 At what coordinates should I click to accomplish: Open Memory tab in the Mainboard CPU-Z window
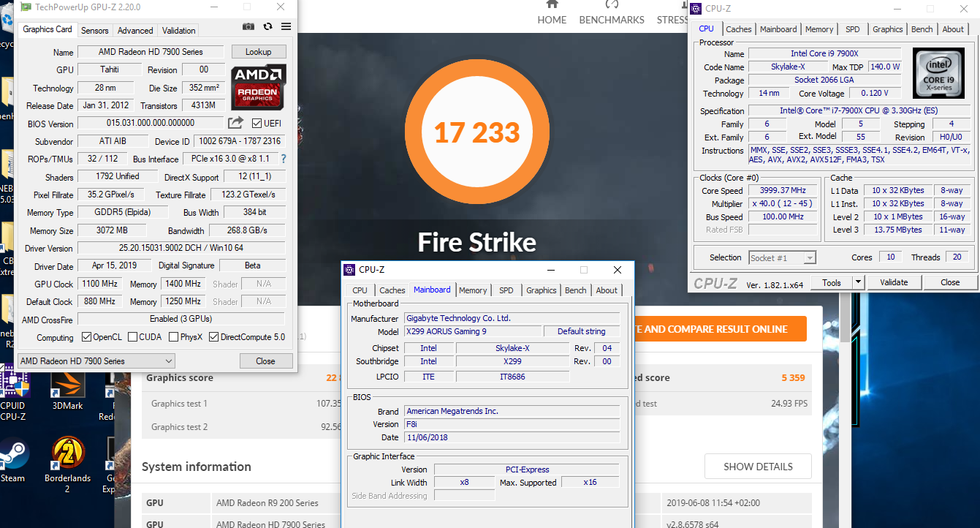(473, 290)
